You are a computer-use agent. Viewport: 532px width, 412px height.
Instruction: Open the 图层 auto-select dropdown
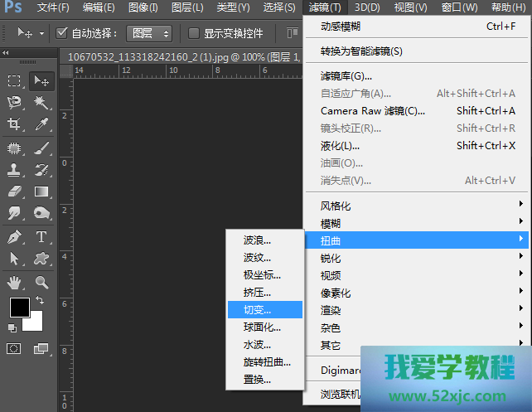tap(149, 33)
